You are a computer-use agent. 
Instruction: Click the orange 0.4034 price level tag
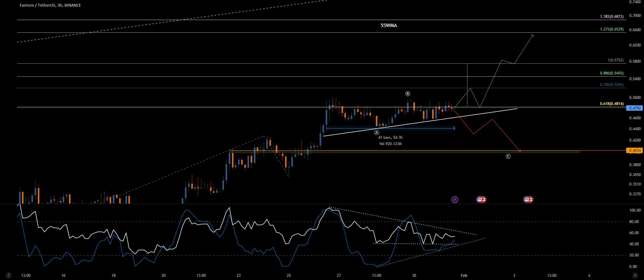pos(634,150)
